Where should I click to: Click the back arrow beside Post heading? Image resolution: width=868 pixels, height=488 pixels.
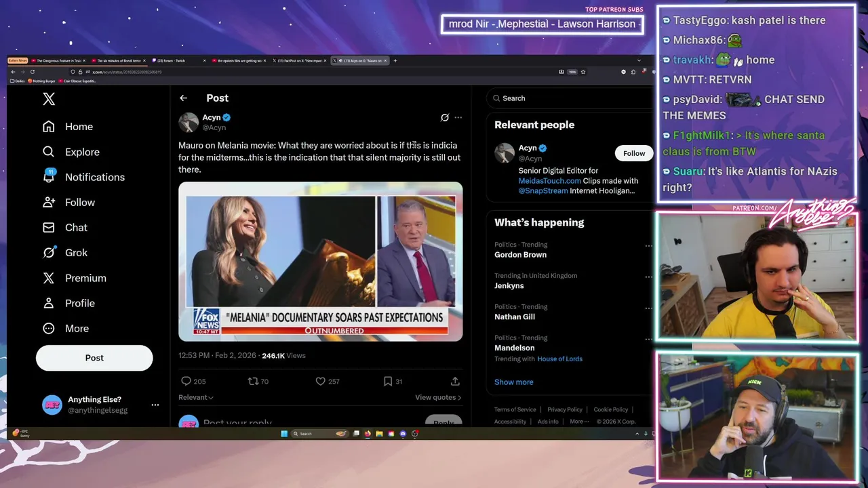tap(183, 98)
